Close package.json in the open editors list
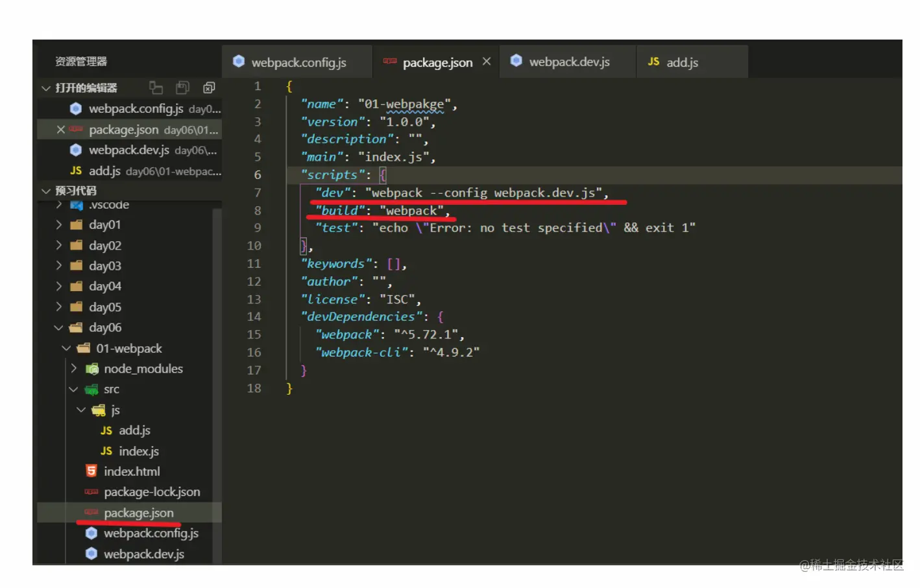Viewport: 920px width, 588px height. tap(61, 130)
